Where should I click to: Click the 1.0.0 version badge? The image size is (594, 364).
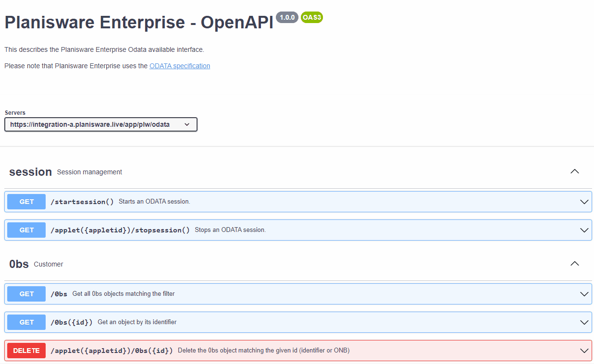(287, 18)
